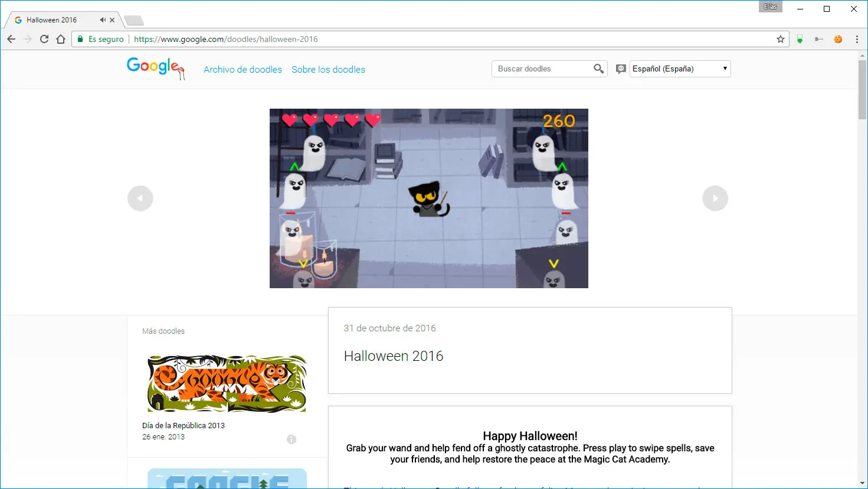Image resolution: width=868 pixels, height=489 pixels.
Task: Click the date 31 de octubre de 2016
Action: [x=390, y=328]
